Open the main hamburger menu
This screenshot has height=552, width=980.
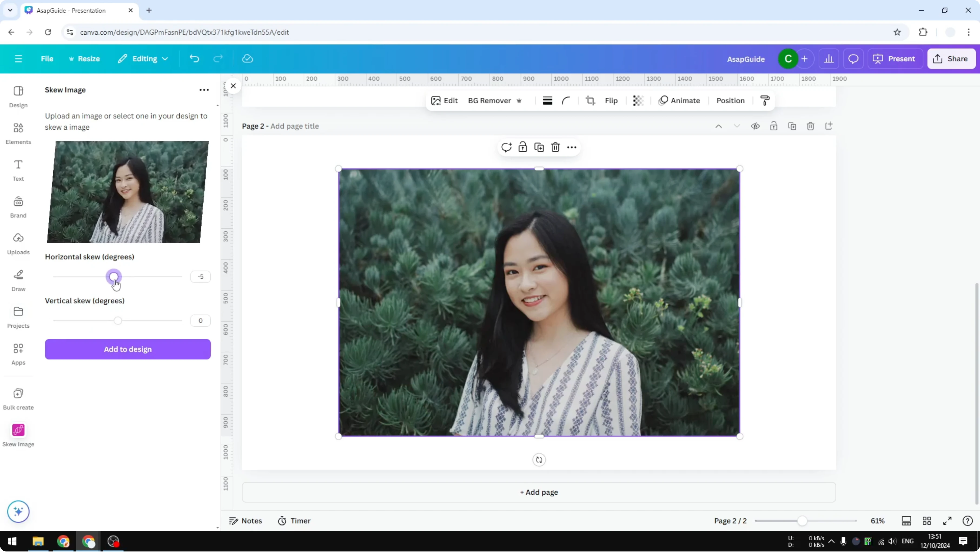pyautogui.click(x=18, y=59)
